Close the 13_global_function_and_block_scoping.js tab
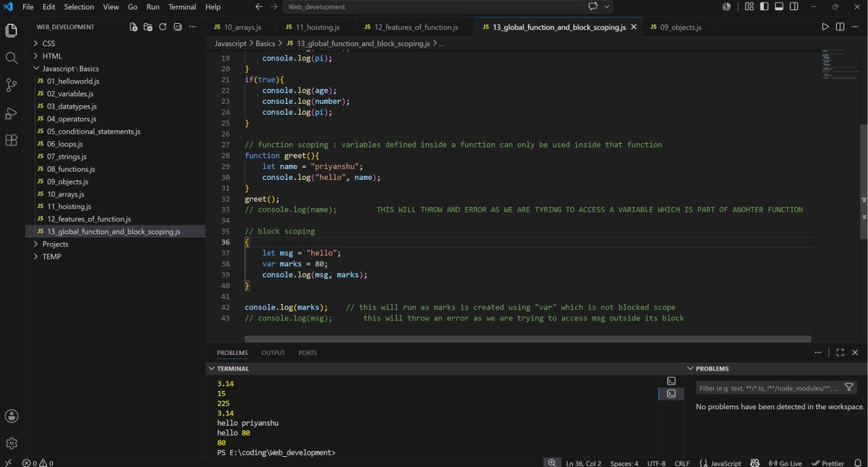The height and width of the screenshot is (467, 868). click(x=634, y=27)
